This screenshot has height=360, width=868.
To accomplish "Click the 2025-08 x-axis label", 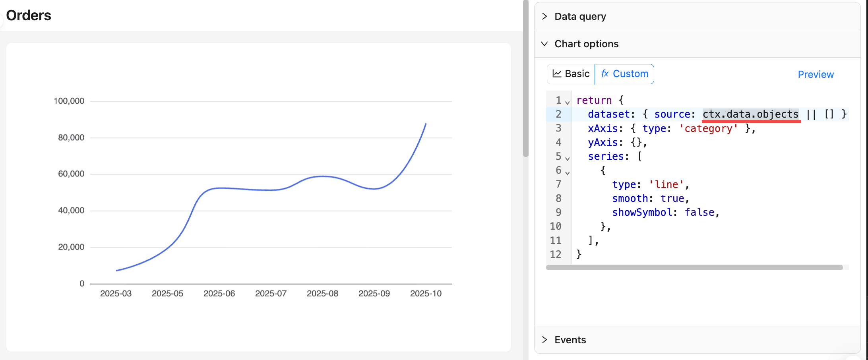I will (x=322, y=294).
